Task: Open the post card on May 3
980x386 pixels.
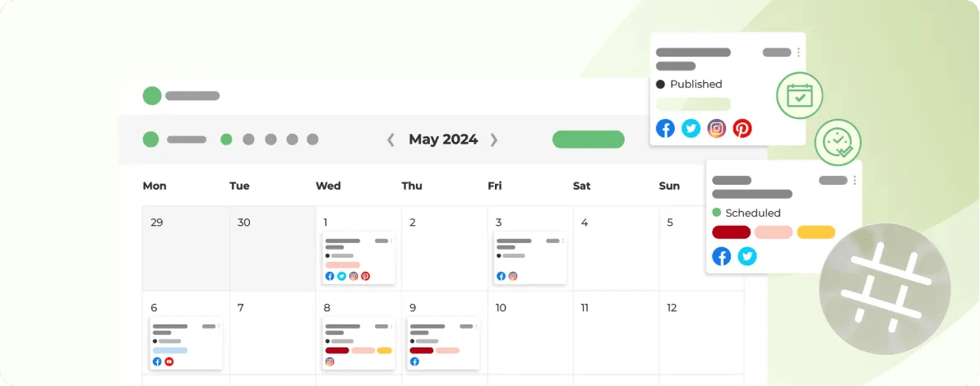Action: pyautogui.click(x=530, y=258)
